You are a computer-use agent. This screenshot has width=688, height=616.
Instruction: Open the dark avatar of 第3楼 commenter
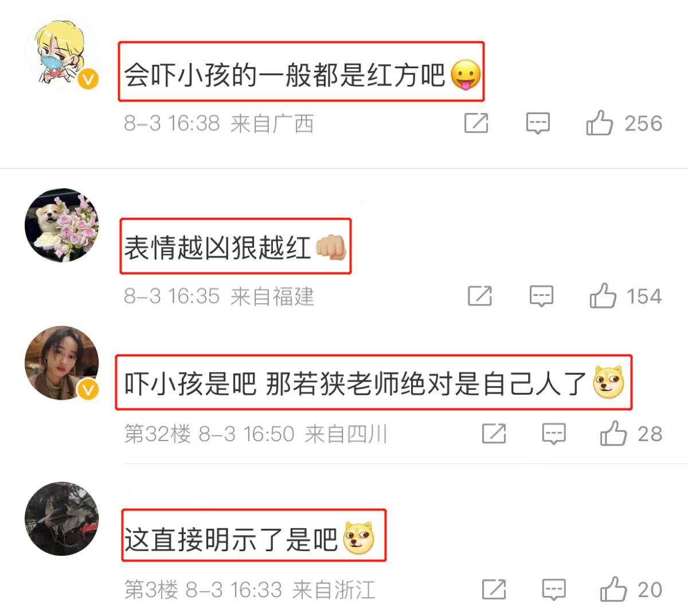point(62,518)
